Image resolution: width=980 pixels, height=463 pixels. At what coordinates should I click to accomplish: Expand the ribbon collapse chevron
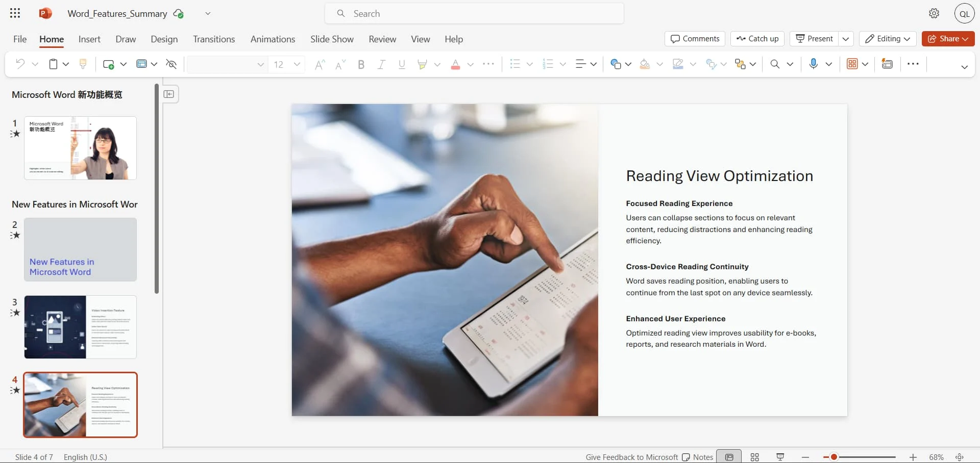pos(964,67)
